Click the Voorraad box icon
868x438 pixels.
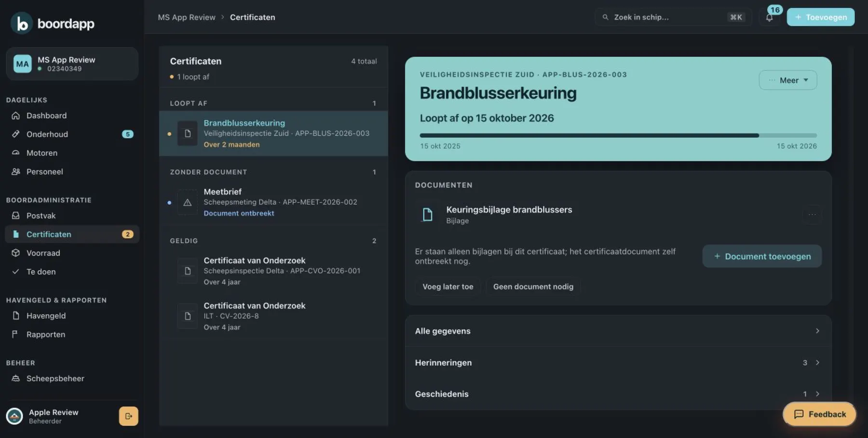(x=16, y=253)
